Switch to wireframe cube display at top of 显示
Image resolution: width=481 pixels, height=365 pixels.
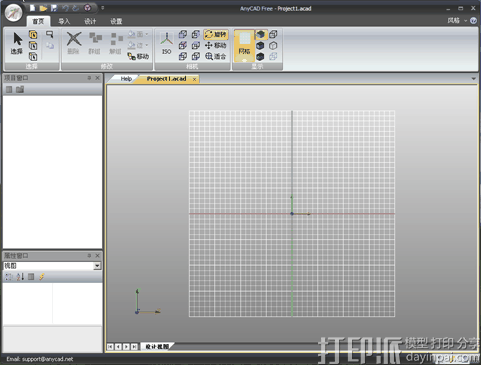273,34
